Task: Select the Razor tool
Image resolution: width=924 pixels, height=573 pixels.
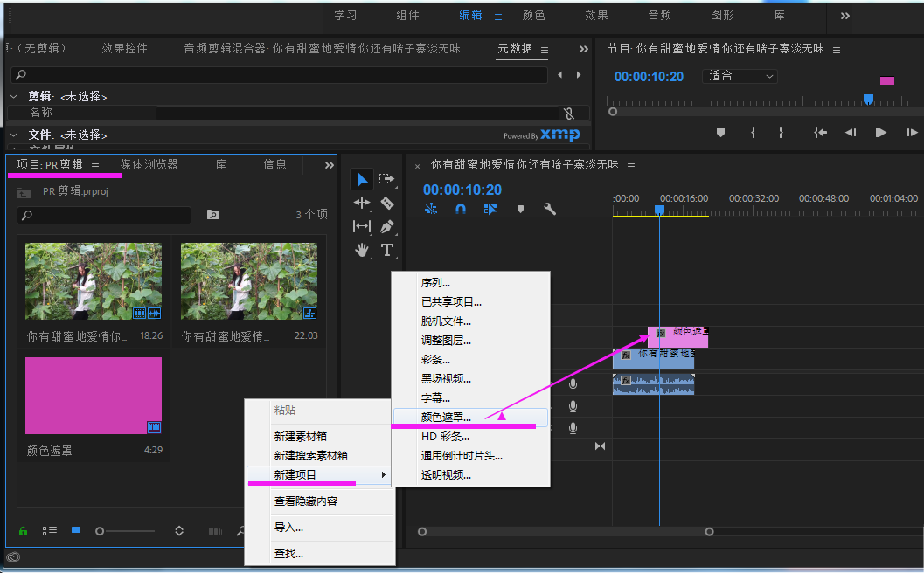Action: 387,203
